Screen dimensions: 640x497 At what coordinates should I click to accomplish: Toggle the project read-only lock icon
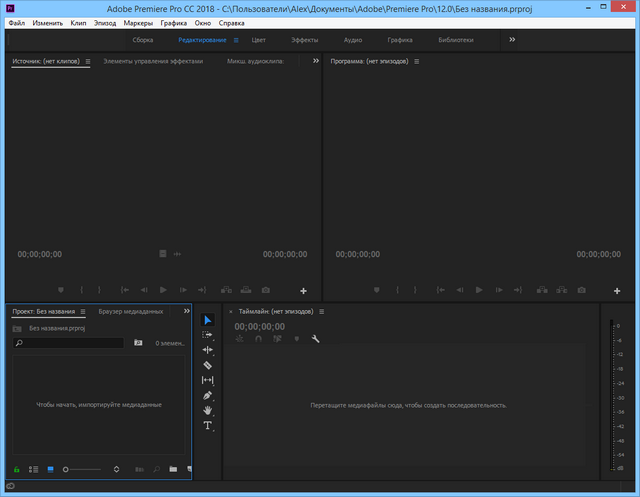[16, 468]
